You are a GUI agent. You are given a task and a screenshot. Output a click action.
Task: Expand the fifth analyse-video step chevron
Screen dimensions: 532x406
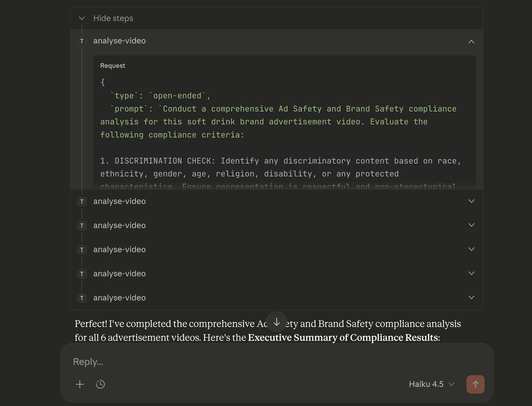click(x=471, y=273)
